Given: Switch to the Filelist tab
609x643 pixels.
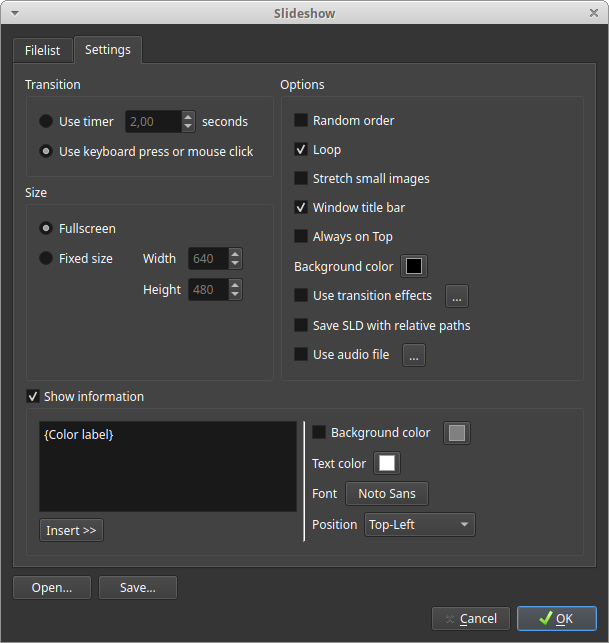Looking at the screenshot, I should click(x=42, y=50).
